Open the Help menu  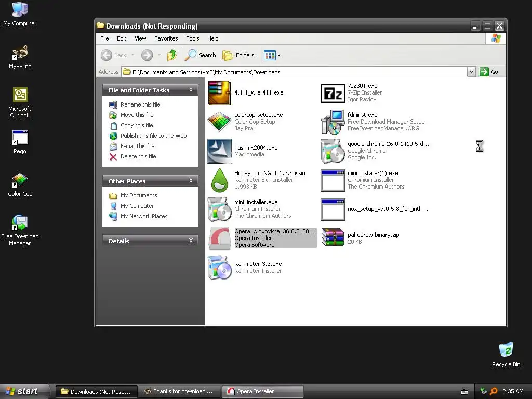212,38
